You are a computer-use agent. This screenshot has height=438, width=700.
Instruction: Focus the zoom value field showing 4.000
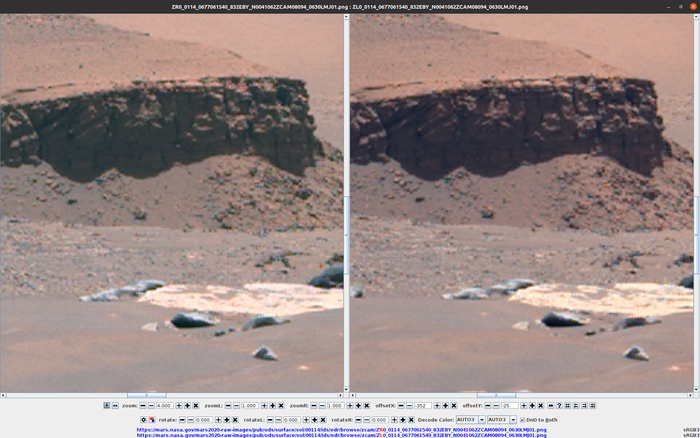(x=165, y=406)
